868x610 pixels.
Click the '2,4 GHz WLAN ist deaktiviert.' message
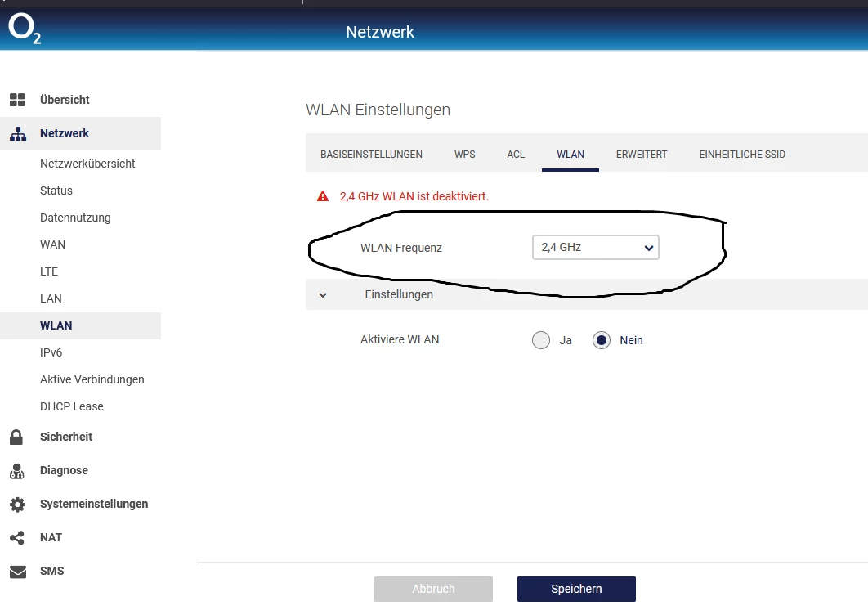pos(414,196)
